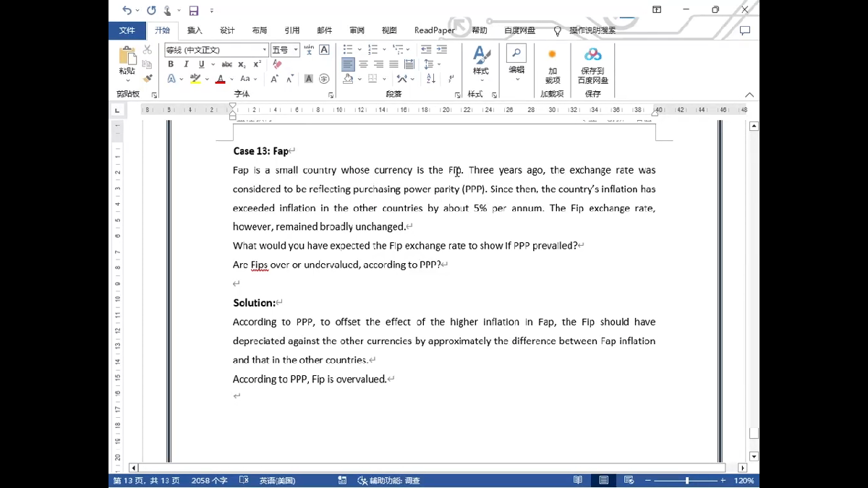Clear all formatting with eraser icon
868x488 pixels.
277,64
